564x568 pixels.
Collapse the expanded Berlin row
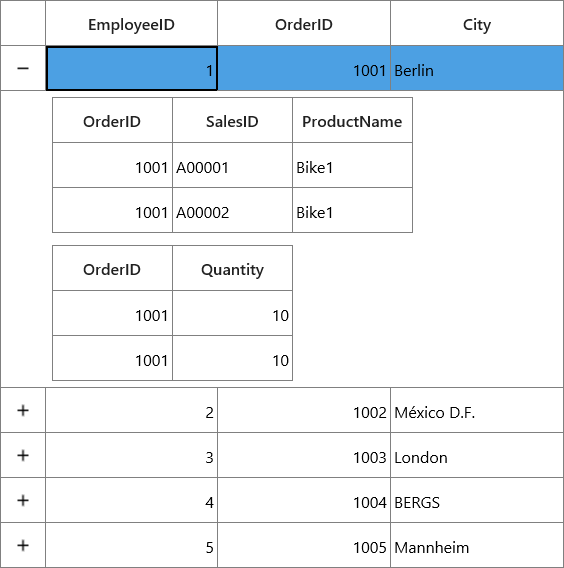[23, 68]
